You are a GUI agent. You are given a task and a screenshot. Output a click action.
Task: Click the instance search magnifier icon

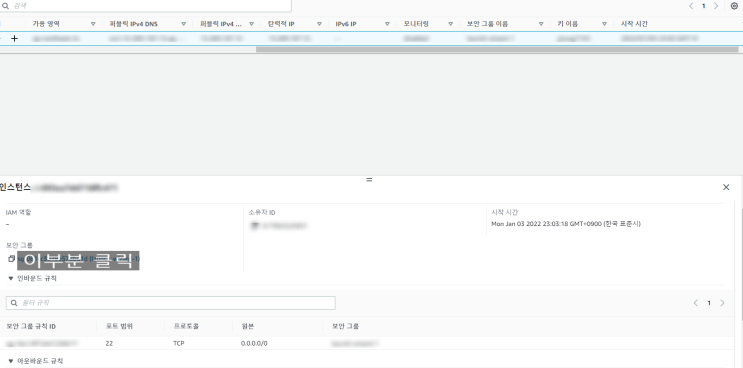[x=6, y=6]
